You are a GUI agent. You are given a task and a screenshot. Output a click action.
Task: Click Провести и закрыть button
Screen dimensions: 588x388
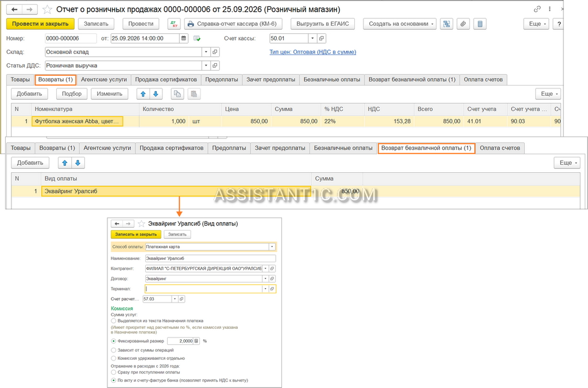pos(40,24)
